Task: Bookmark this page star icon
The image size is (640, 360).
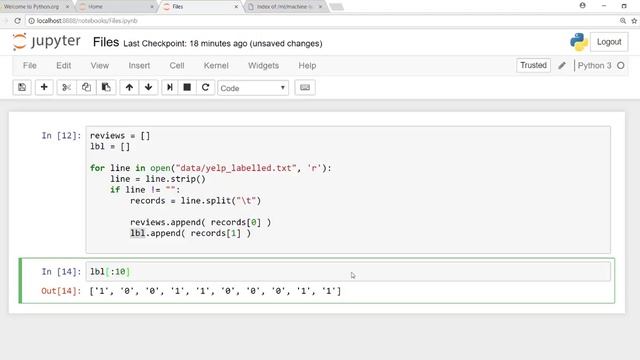Action: 634,20
